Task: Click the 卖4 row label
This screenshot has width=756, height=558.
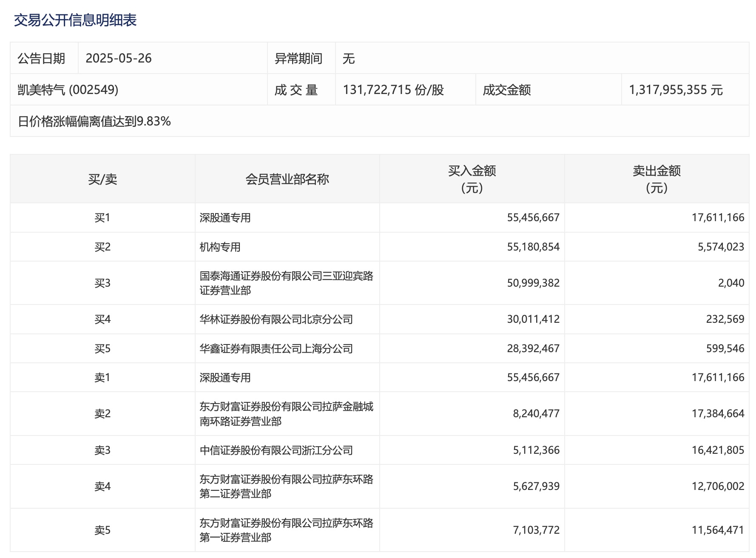Action: (x=102, y=486)
